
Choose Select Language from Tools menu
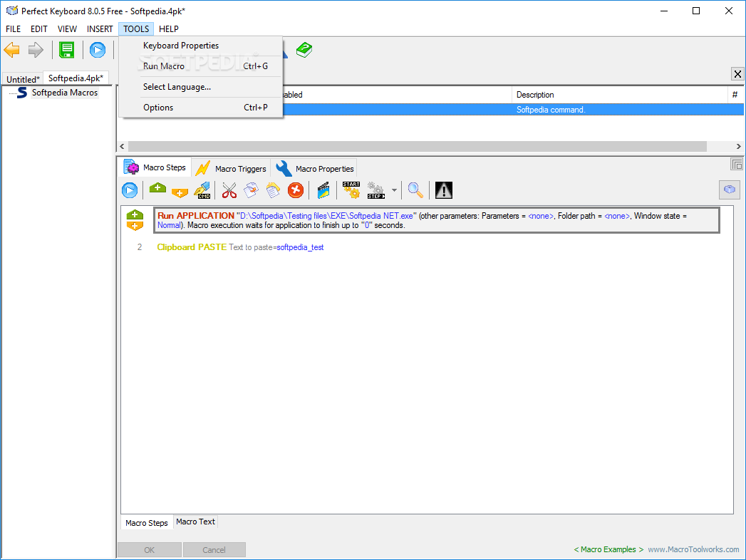(x=201, y=87)
